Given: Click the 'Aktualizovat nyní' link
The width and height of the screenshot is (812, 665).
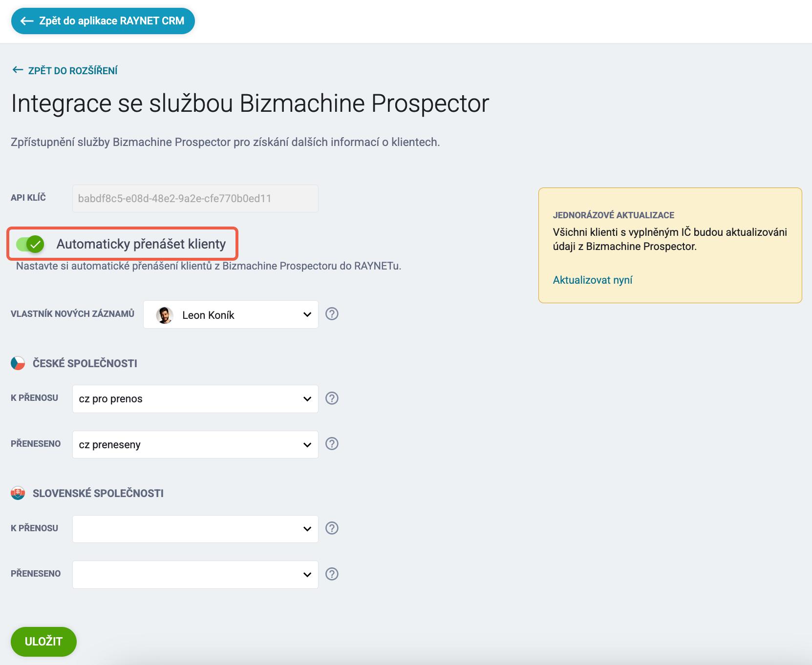Looking at the screenshot, I should tap(593, 280).
